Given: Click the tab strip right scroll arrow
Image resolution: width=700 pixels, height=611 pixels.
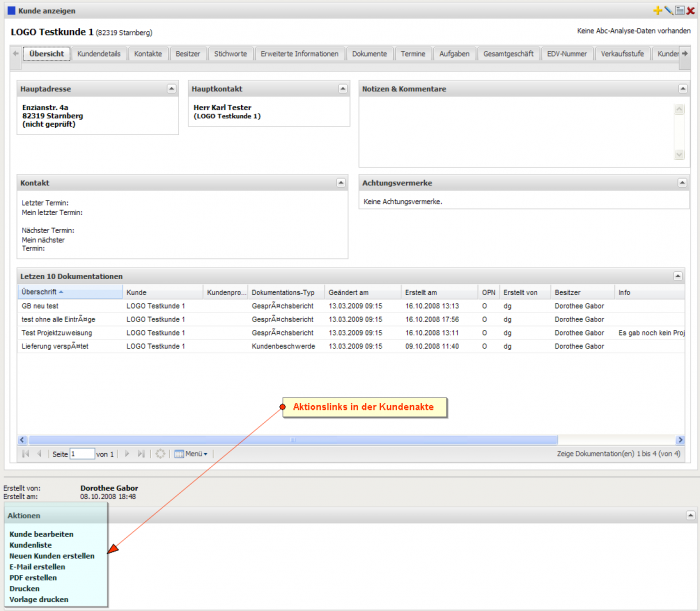Looking at the screenshot, I should [684, 54].
